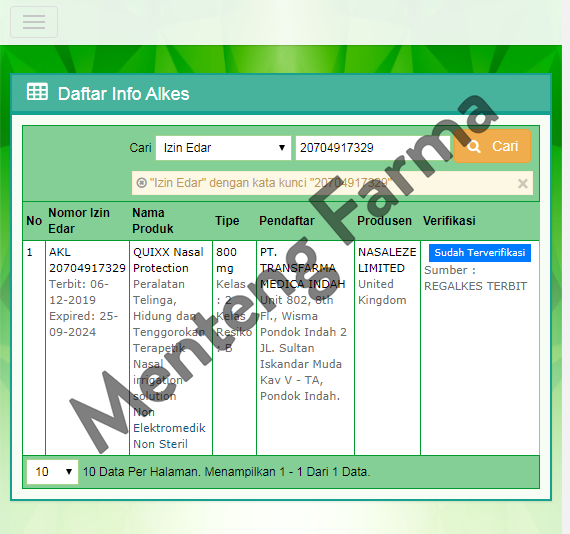
Task: Expand the rows-per-page dropdown showing 10
Action: coord(52,472)
